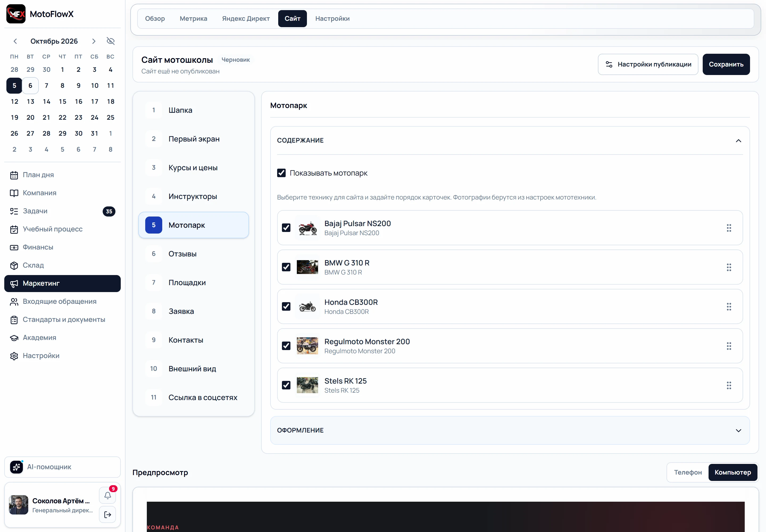Select October 17 in calendar
Image resolution: width=766 pixels, height=532 pixels.
pyautogui.click(x=94, y=101)
